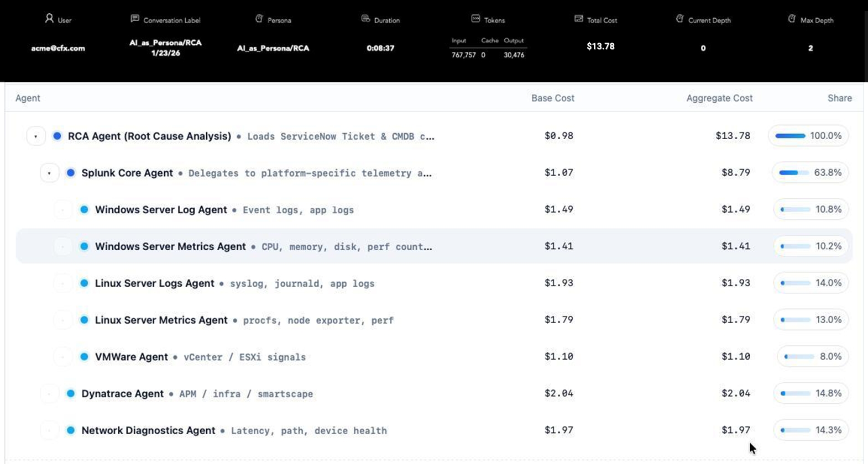Screen dimensions: 868x464
Task: Sort by Base Cost column header
Action: [552, 98]
